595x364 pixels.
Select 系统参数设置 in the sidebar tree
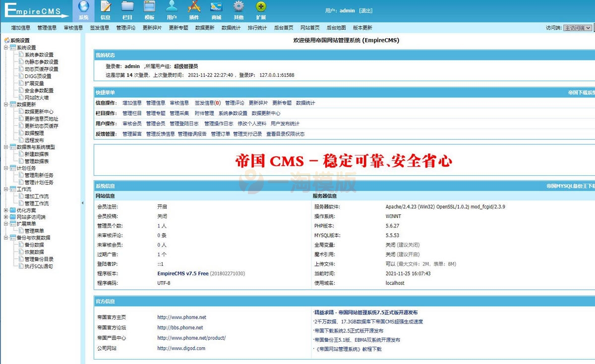pyautogui.click(x=39, y=55)
